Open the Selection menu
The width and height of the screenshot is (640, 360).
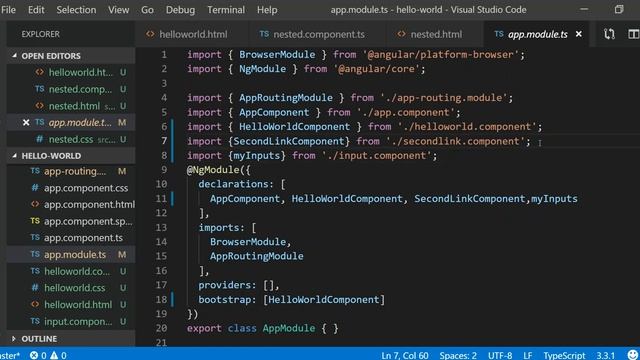click(x=76, y=10)
